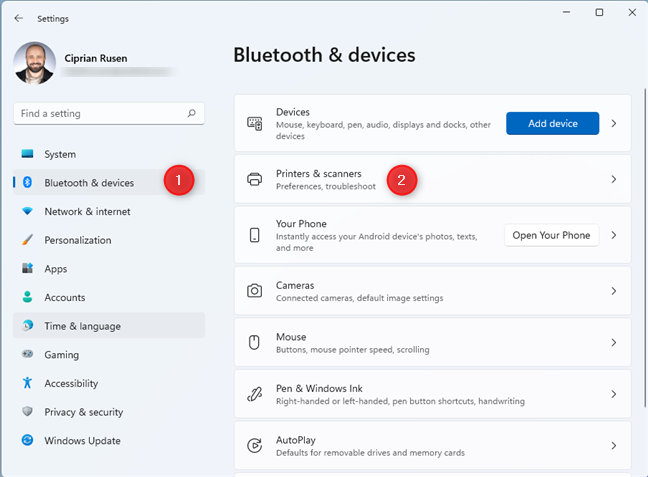Click the Ciprian Rusen account name
This screenshot has width=648, height=477.
tap(96, 58)
